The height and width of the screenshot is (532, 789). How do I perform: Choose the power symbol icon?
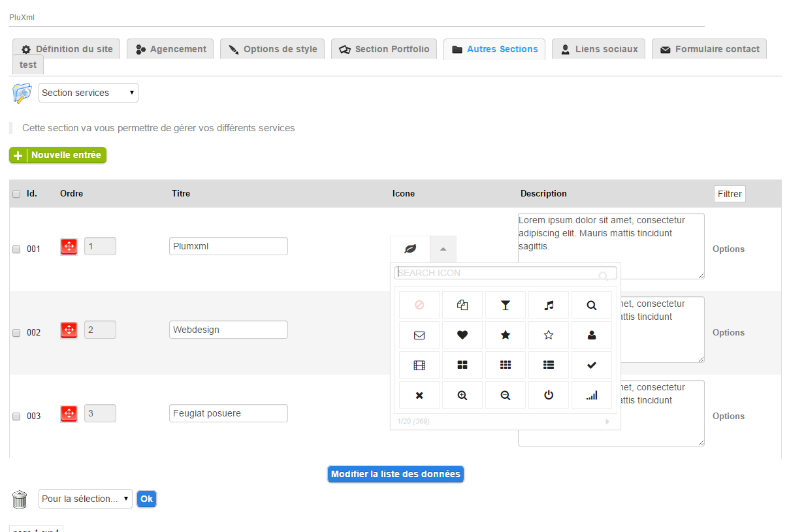pyautogui.click(x=549, y=395)
